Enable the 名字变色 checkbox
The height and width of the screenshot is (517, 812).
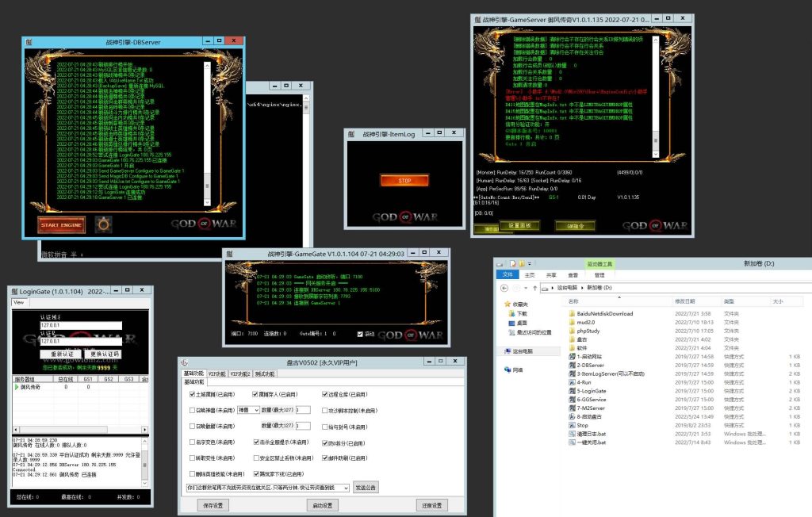click(193, 442)
